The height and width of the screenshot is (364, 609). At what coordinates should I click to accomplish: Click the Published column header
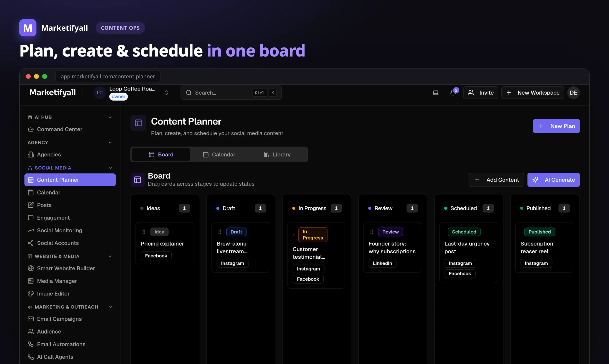tap(545, 208)
